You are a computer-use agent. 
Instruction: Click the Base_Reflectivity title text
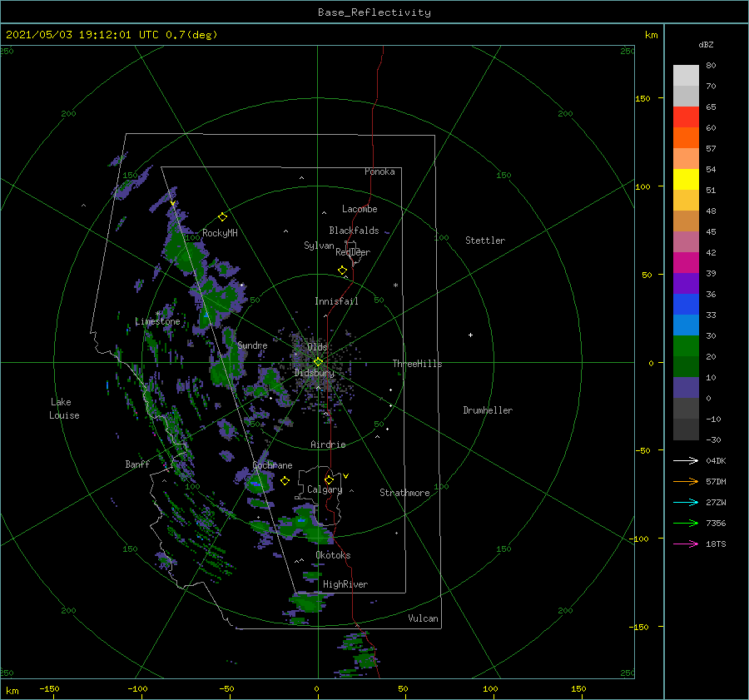point(374,12)
